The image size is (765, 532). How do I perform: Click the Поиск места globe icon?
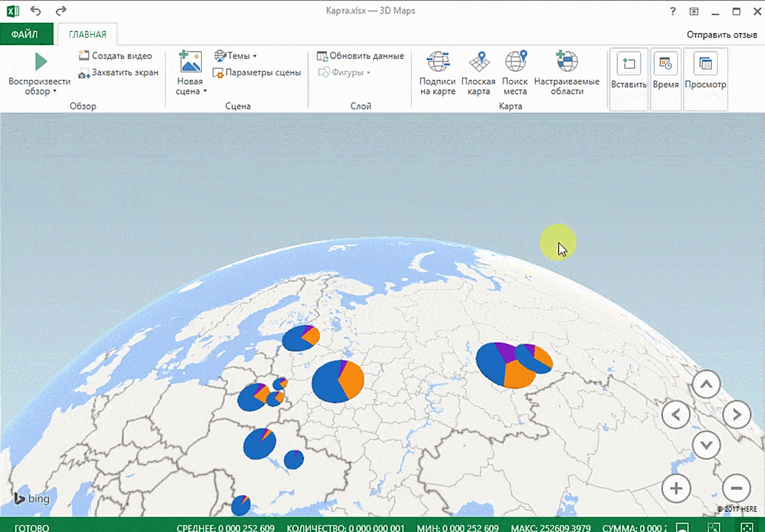515,61
